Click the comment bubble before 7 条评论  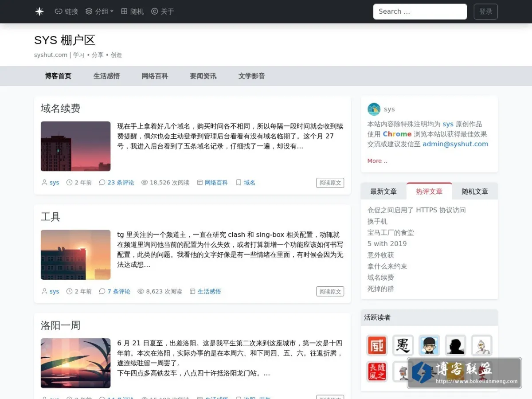102,292
